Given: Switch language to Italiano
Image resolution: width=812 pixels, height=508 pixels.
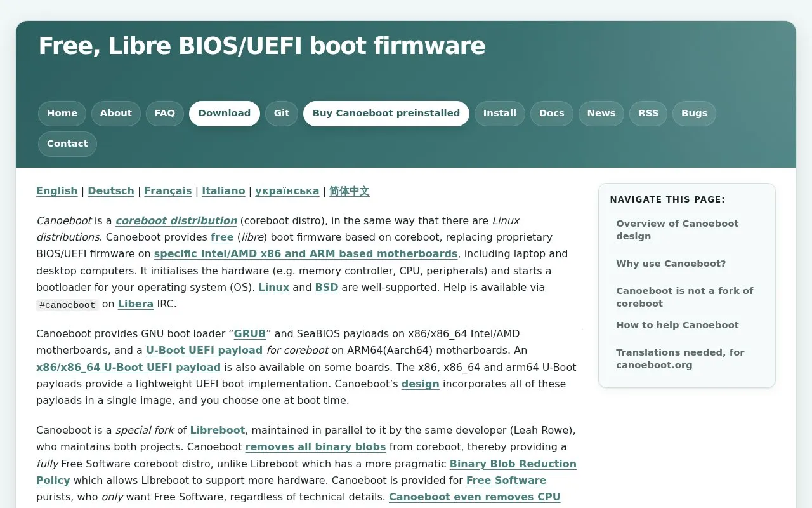Looking at the screenshot, I should click(223, 191).
